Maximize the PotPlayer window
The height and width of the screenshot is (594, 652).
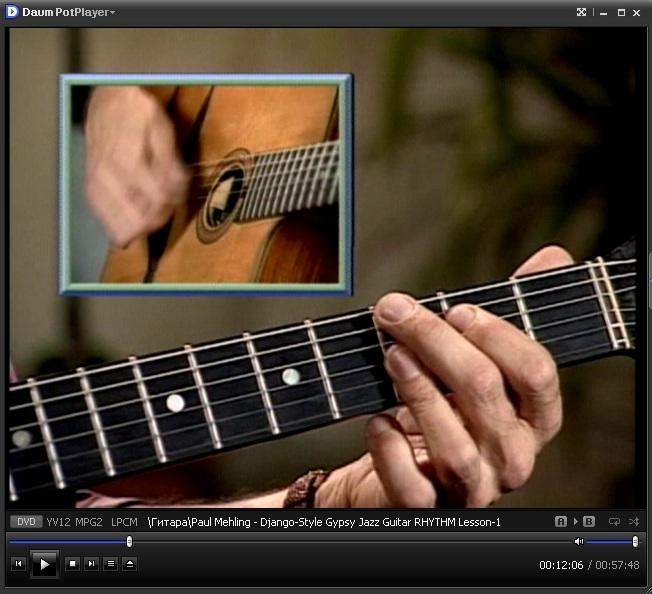(621, 13)
